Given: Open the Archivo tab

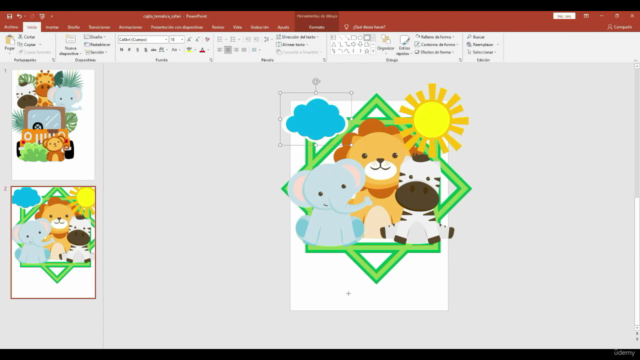Looking at the screenshot, I should pos(11,27).
